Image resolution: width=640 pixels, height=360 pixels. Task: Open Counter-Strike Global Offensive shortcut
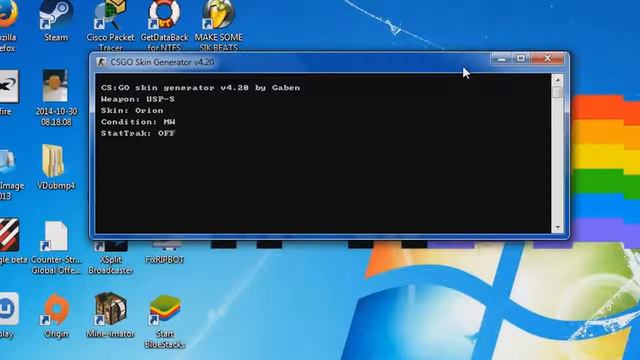coord(56,247)
